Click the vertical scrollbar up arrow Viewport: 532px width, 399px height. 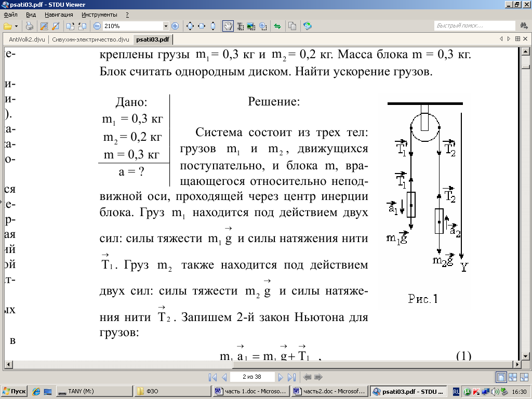pyautogui.click(x=526, y=51)
